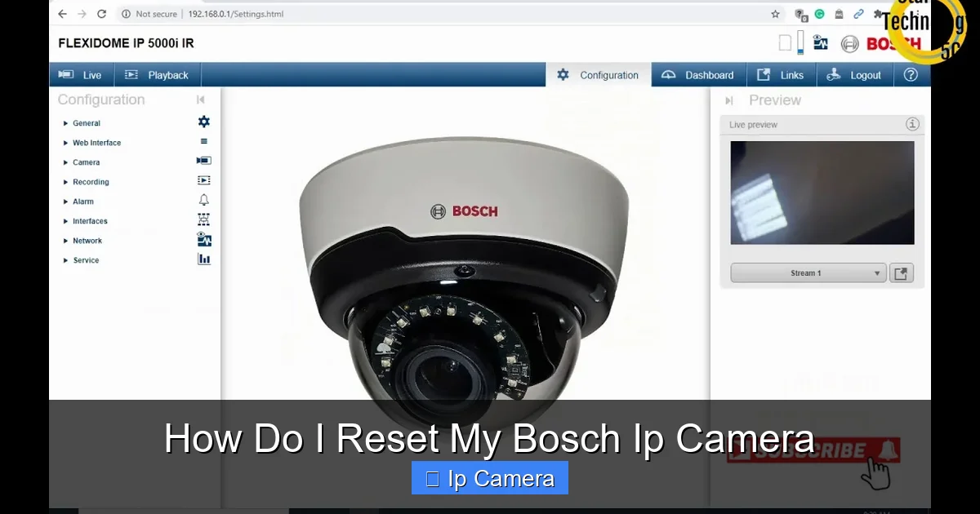The height and width of the screenshot is (514, 980).
Task: Open the green Grammarly extension
Action: tap(820, 14)
